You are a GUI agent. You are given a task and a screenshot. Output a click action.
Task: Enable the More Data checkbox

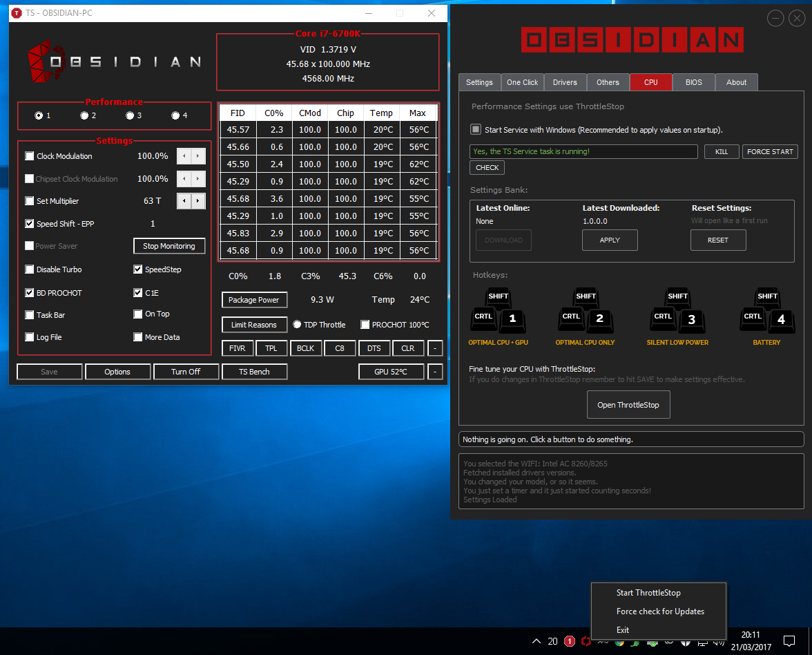point(138,337)
